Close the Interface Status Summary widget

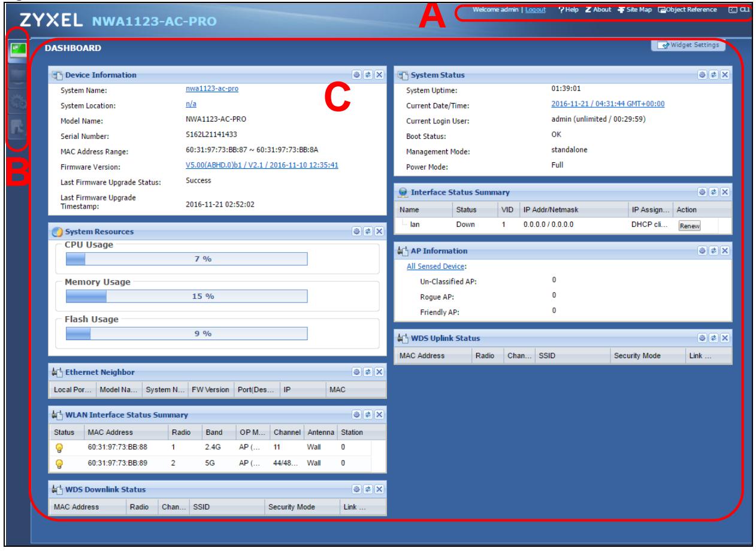(x=724, y=192)
